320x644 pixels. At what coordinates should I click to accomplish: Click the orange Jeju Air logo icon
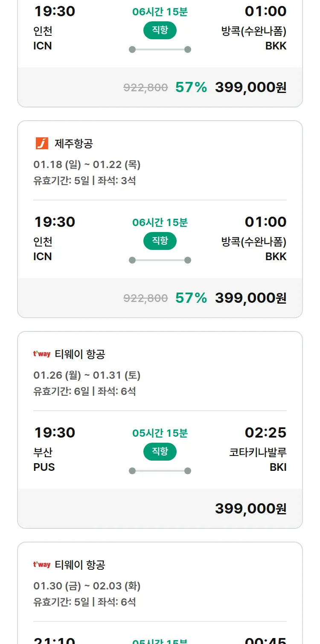42,143
